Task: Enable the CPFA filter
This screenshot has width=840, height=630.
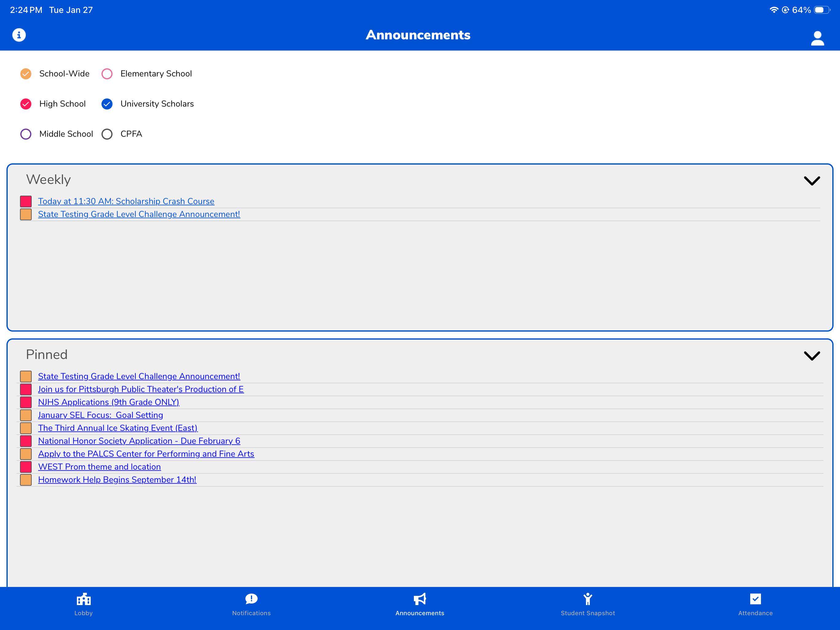Action: click(107, 134)
